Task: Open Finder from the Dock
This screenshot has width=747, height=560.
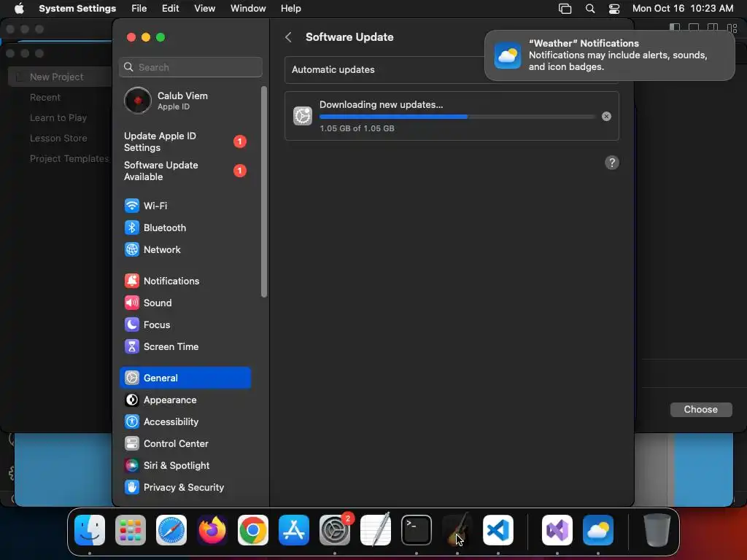Action: (90, 530)
